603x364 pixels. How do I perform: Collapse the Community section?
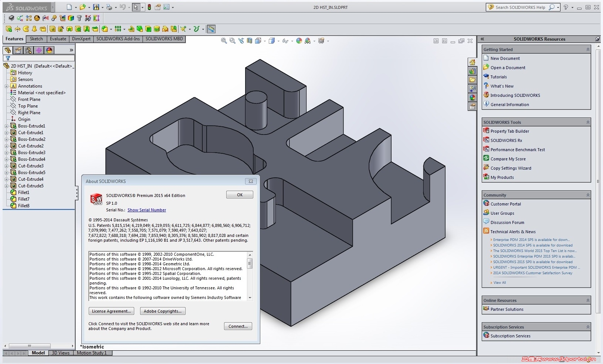(588, 195)
